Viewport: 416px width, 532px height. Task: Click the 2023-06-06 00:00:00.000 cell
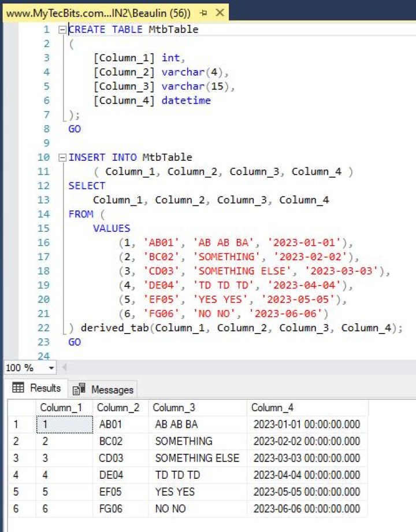pos(307,509)
